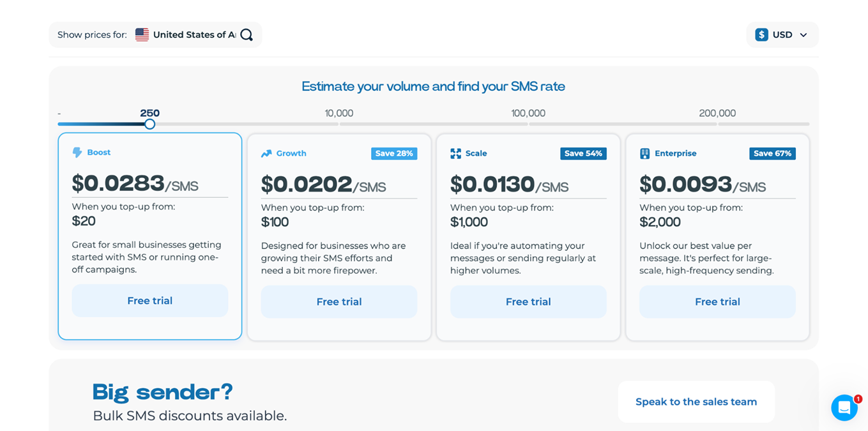Expand the USD currency dropdown chevron
Image resolution: width=868 pixels, height=431 pixels.
click(803, 35)
